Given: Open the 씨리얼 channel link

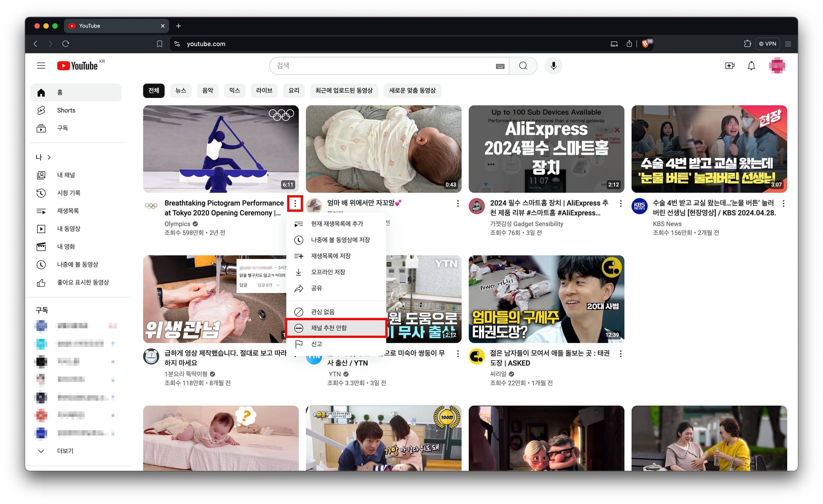Looking at the screenshot, I should click(498, 374).
